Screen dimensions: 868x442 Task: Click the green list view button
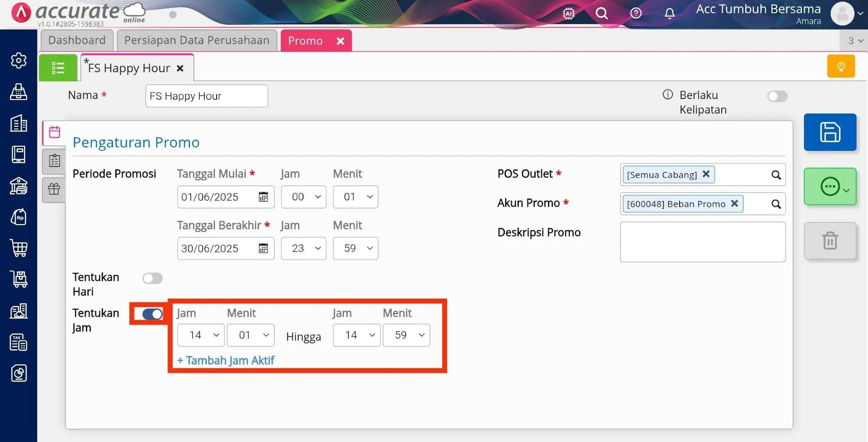58,68
